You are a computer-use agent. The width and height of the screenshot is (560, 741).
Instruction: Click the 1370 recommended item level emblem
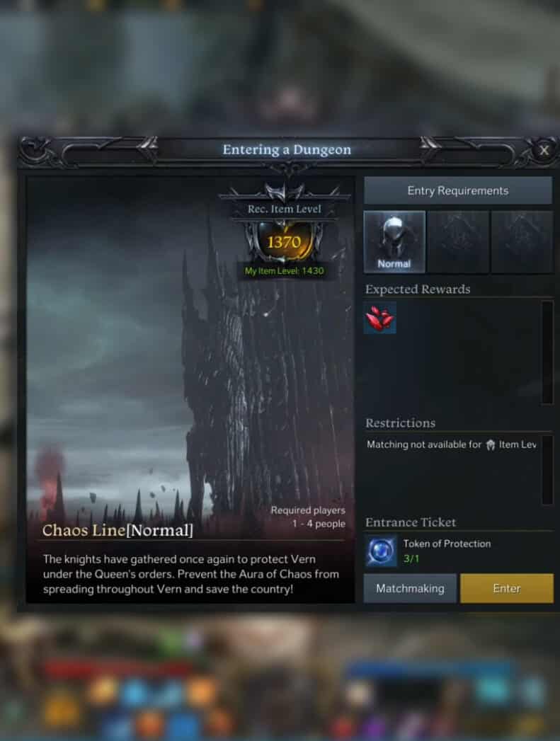284,242
